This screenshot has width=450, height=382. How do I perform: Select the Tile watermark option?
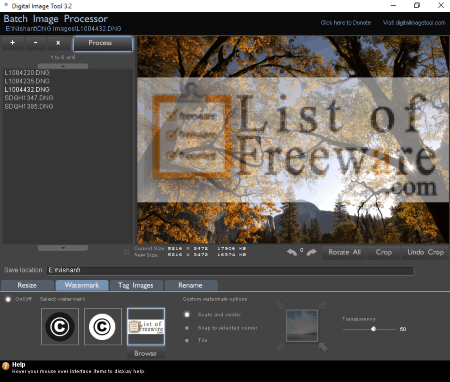click(x=187, y=340)
